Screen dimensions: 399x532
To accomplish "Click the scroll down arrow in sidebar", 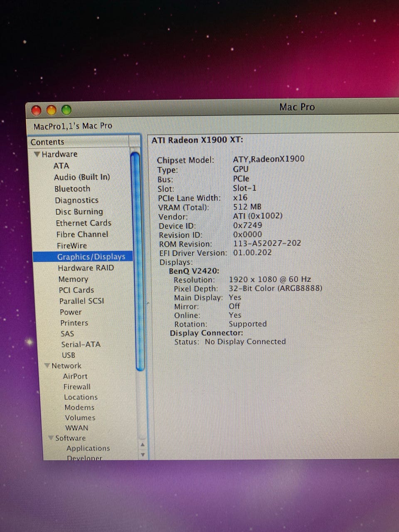I will tap(143, 454).
